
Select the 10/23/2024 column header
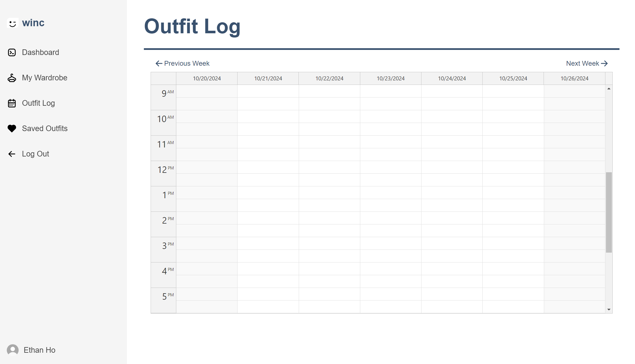390,78
